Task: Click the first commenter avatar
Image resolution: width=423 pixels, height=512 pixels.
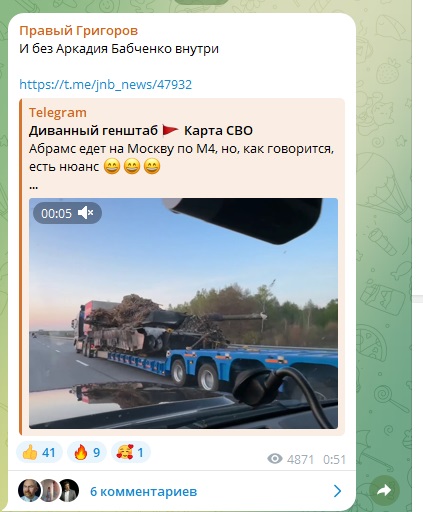Action: click(29, 490)
